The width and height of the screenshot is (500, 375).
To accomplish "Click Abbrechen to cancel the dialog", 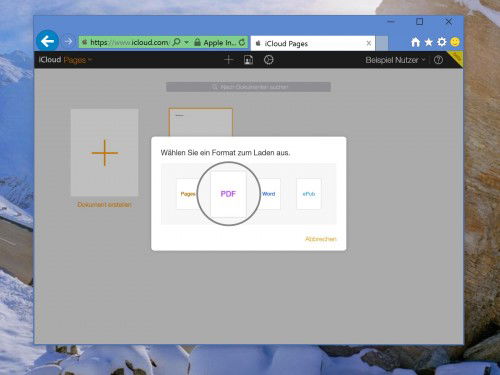I will pyautogui.click(x=321, y=239).
